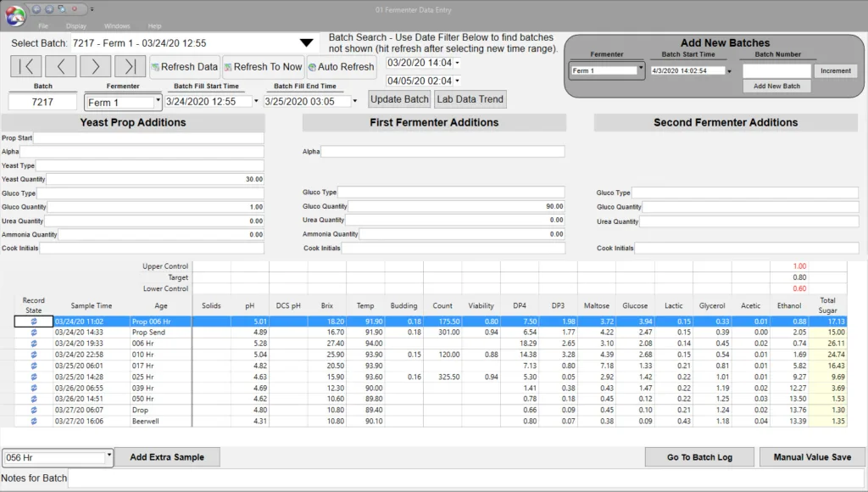The height and width of the screenshot is (492, 868).
Task: Click Refresh Data button
Action: coord(184,67)
